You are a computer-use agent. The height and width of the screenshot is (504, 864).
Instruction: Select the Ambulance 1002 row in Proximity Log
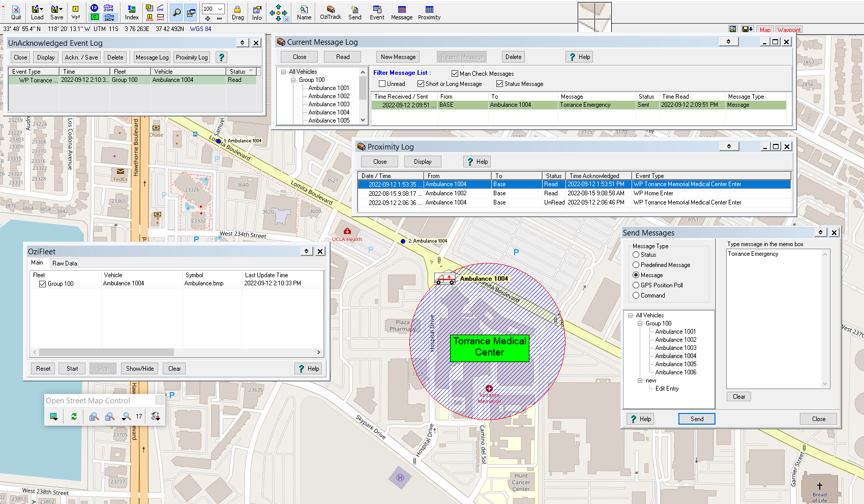pyautogui.click(x=574, y=193)
